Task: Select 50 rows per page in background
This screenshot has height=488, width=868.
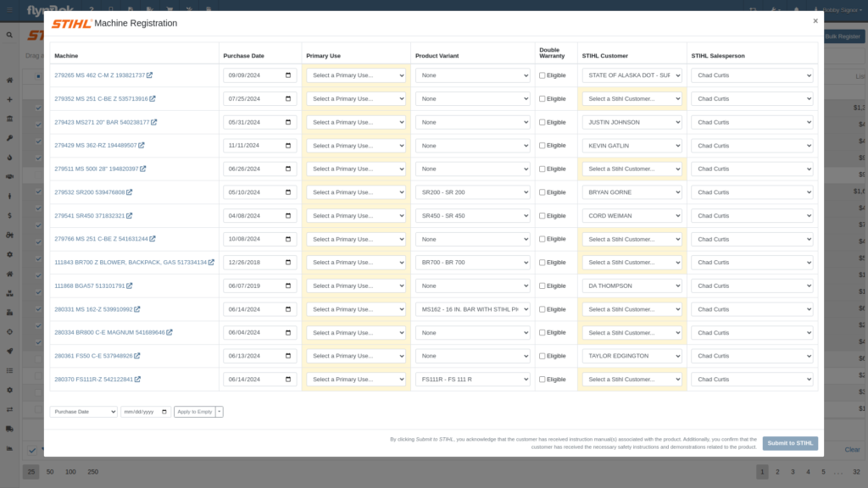Action: click(50, 472)
